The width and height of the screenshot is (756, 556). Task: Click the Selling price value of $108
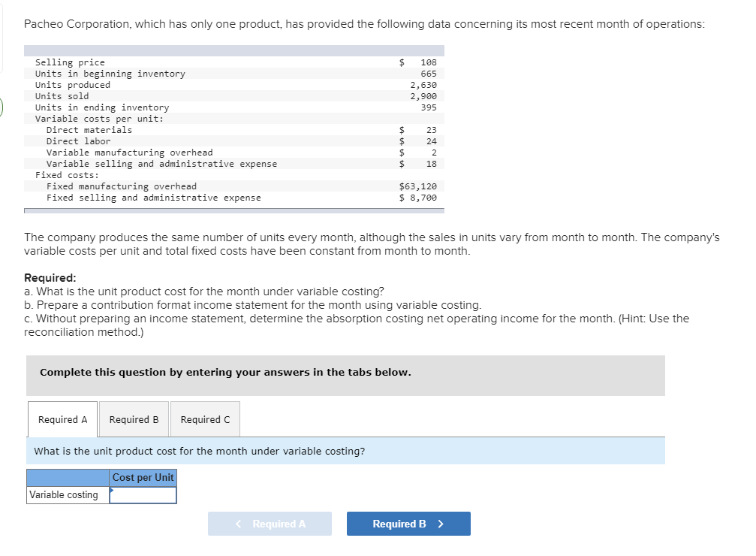point(428,62)
